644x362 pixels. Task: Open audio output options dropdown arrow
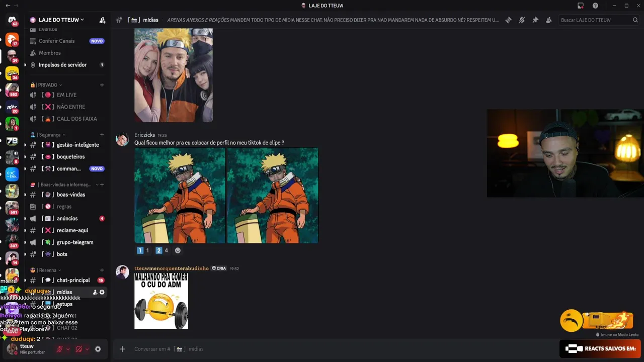pyautogui.click(x=87, y=349)
